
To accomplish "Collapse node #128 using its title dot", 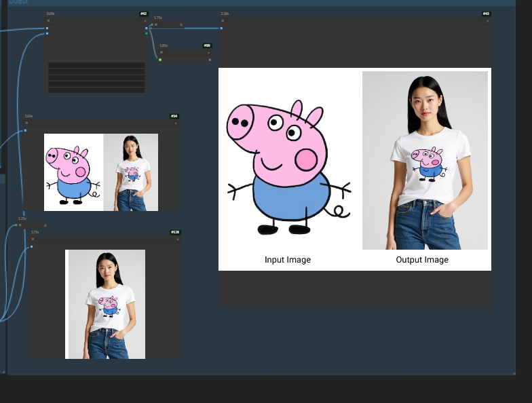I will [33, 239].
